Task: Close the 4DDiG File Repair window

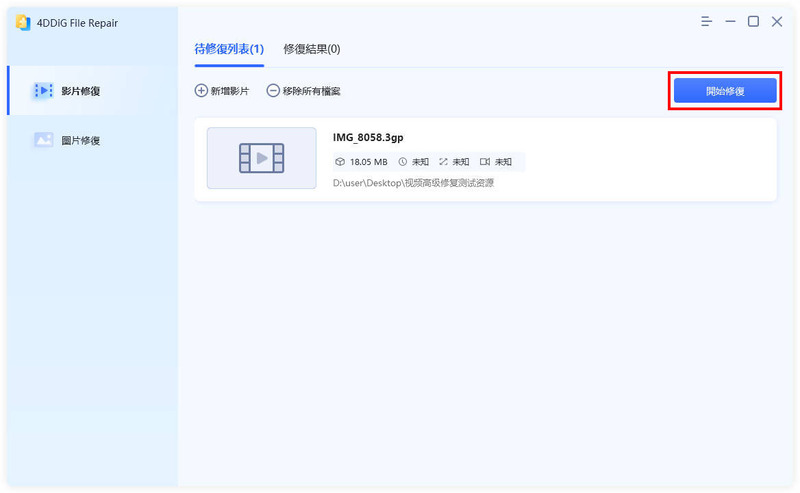Action: (777, 21)
